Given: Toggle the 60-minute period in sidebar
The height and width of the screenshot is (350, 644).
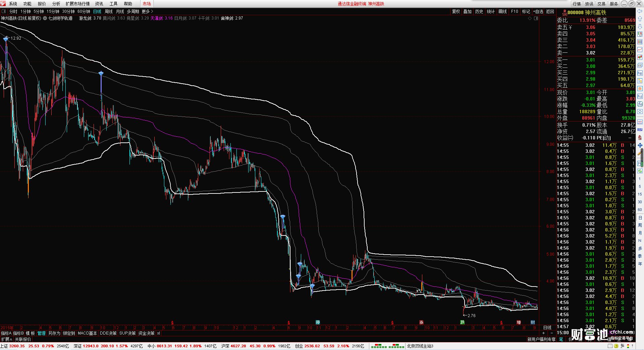Looking at the screenshot, I should tap(640, 210).
